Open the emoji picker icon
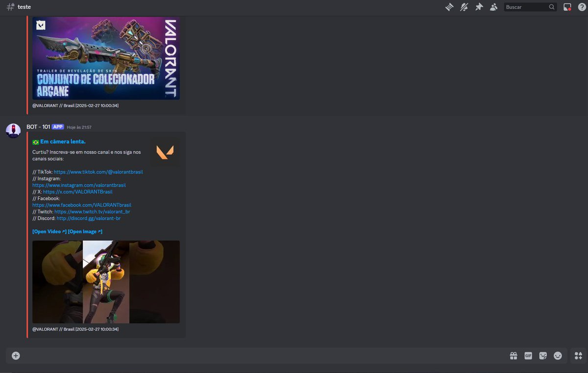The image size is (588, 373). (558, 356)
